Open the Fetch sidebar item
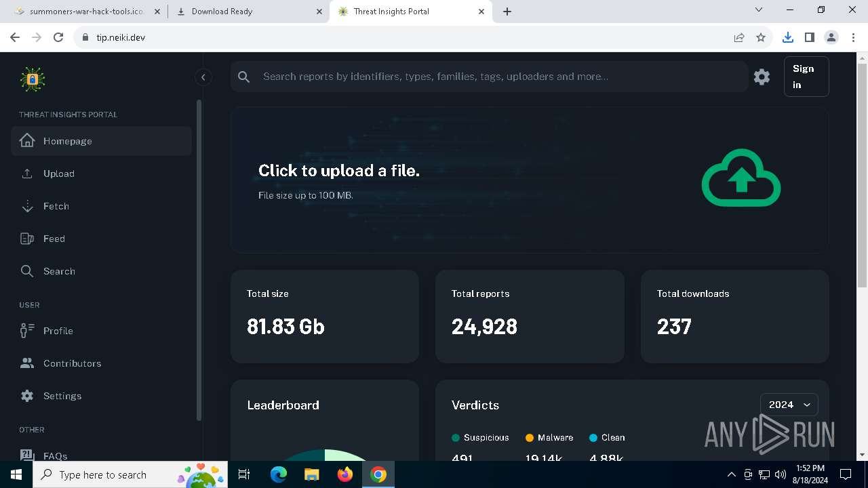This screenshot has width=868, height=488. coord(102,206)
